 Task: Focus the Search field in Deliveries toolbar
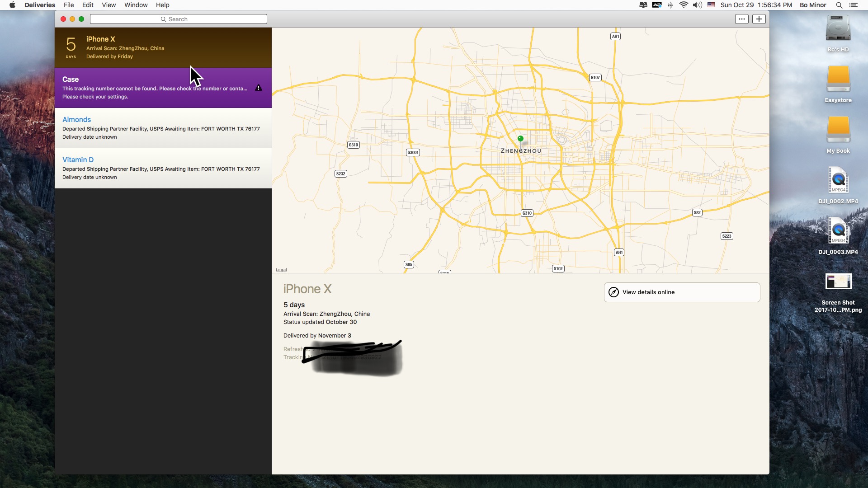click(178, 19)
